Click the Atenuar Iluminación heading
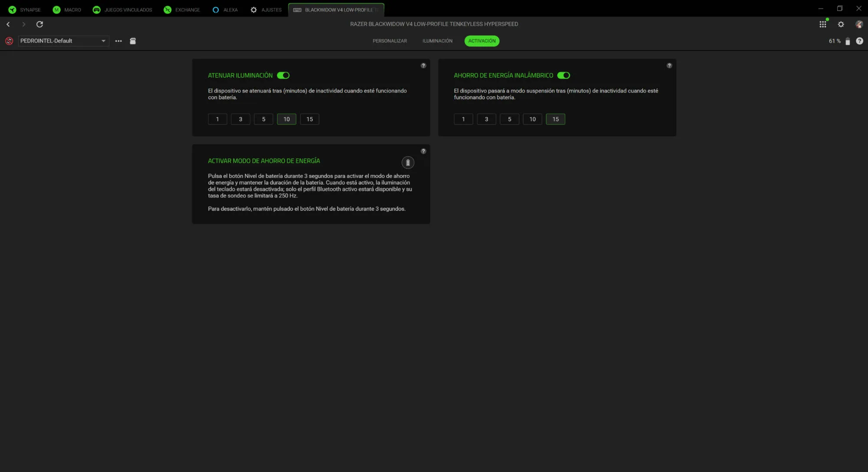 coord(240,76)
